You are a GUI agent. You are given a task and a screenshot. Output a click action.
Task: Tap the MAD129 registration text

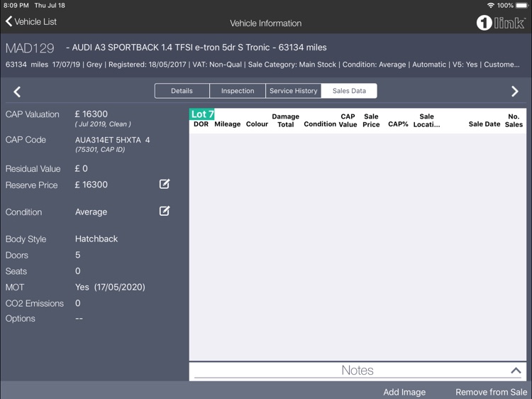click(30, 48)
